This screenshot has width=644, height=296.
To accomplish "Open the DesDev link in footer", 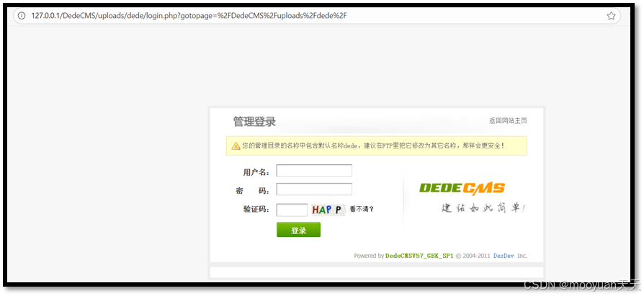I will point(504,256).
